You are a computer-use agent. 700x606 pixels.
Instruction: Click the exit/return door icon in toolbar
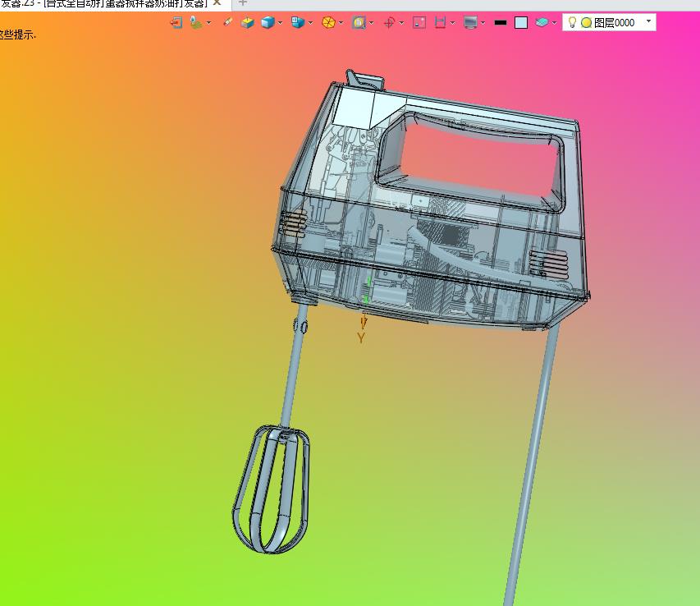pos(176,23)
